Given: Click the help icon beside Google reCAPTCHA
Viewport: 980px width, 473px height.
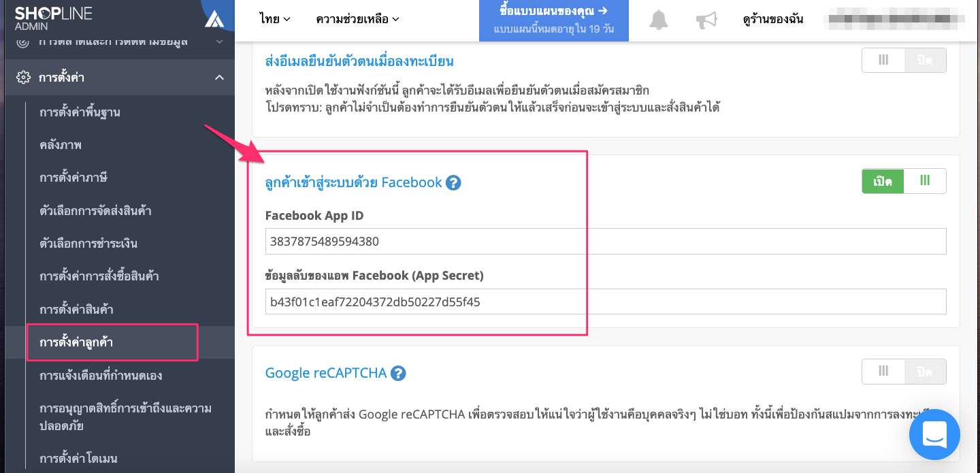Looking at the screenshot, I should 398,373.
